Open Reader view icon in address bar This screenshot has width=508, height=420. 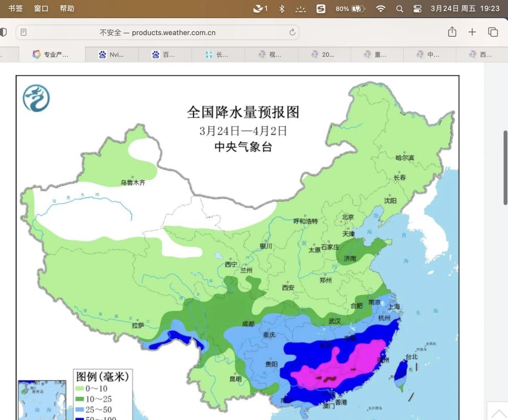pos(24,32)
